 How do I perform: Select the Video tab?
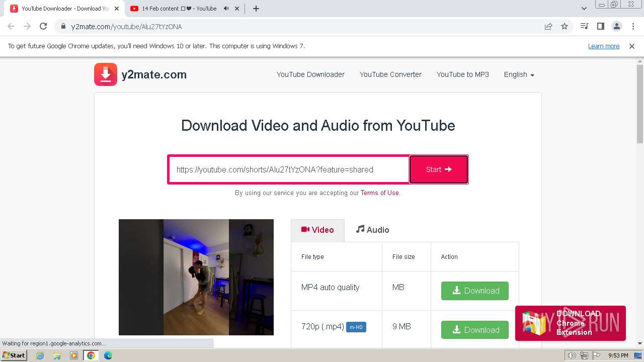coord(317,230)
